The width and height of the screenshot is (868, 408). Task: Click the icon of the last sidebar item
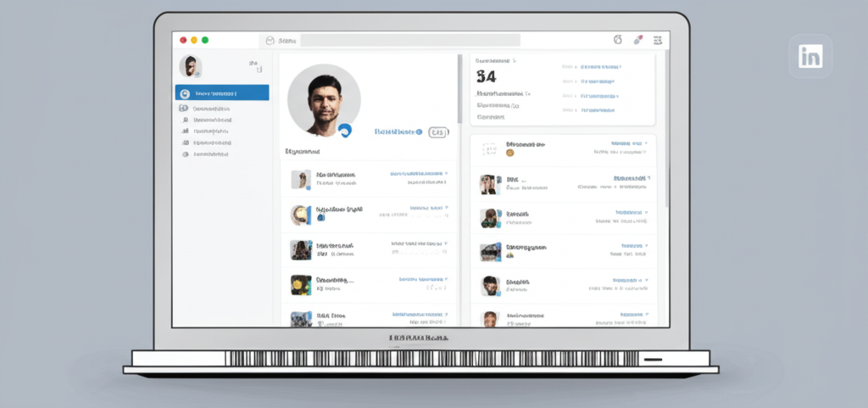[185, 154]
